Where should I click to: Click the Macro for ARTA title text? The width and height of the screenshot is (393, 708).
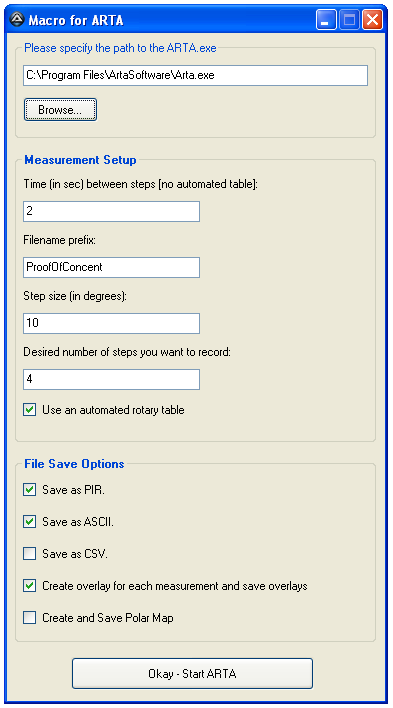[x=76, y=20]
